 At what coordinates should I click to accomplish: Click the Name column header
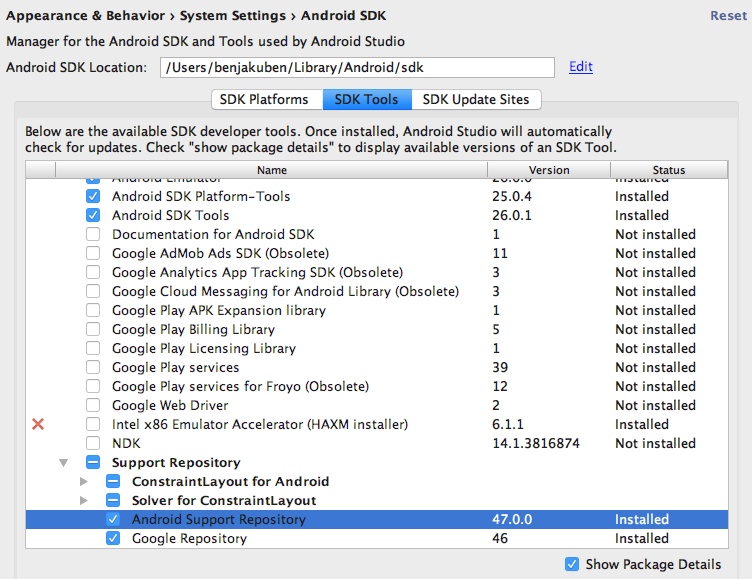point(271,170)
